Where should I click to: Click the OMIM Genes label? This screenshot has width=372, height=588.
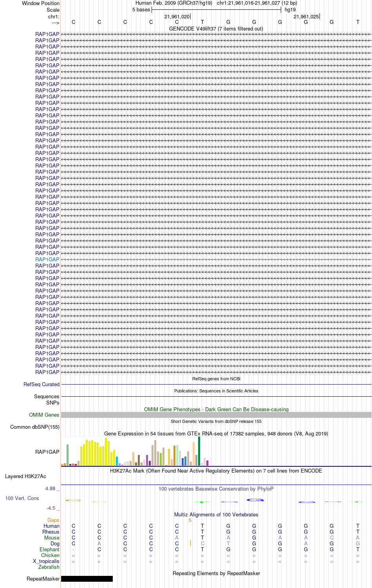pyautogui.click(x=44, y=415)
